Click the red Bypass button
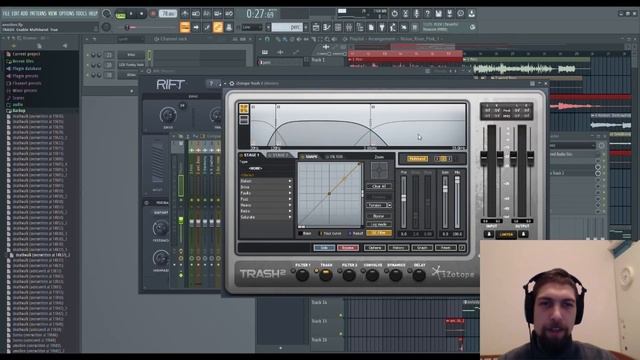This screenshot has width=640, height=360. [x=348, y=248]
